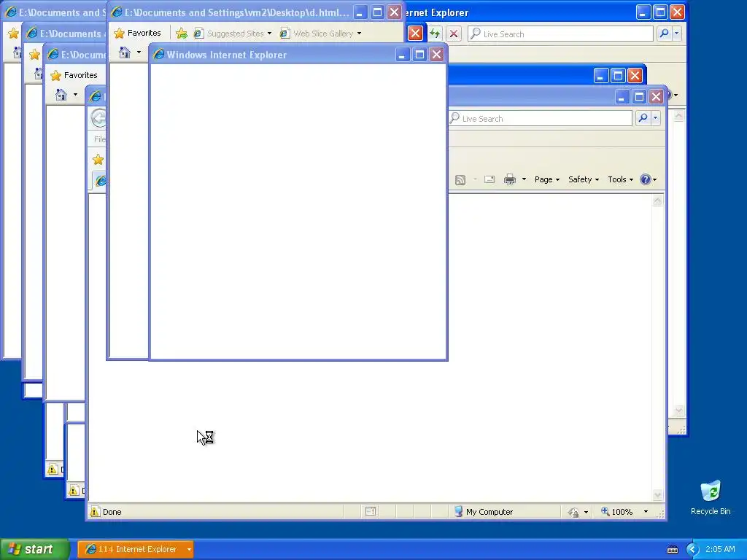Click scroll down arrow in the large front window
This screenshot has width=747, height=560.
pyautogui.click(x=657, y=495)
